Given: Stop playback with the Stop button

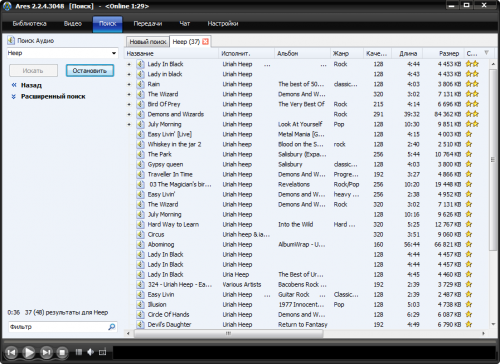Looking at the screenshot, I should [x=62, y=352].
